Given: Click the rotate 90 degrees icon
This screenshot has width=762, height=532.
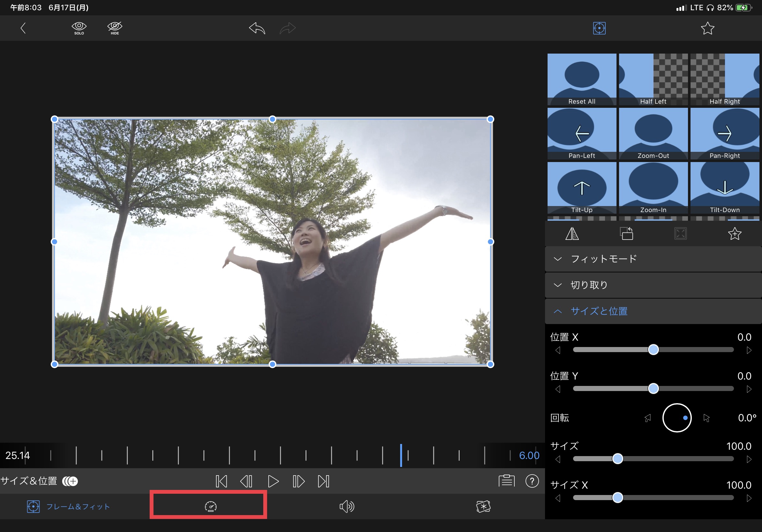Looking at the screenshot, I should click(x=626, y=234).
